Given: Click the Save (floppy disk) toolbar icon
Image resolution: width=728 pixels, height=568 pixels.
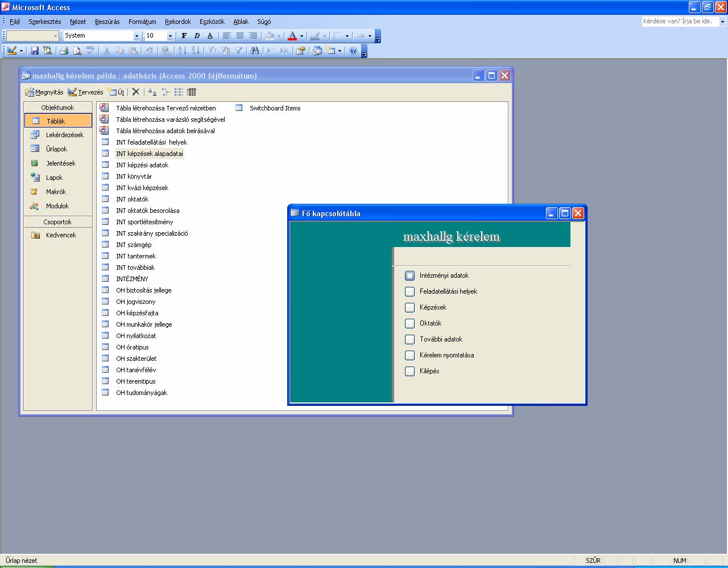Looking at the screenshot, I should click(35, 51).
